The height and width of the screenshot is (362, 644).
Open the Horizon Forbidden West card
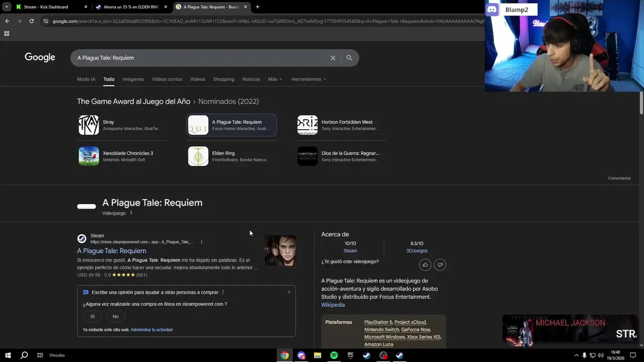[x=342, y=125]
